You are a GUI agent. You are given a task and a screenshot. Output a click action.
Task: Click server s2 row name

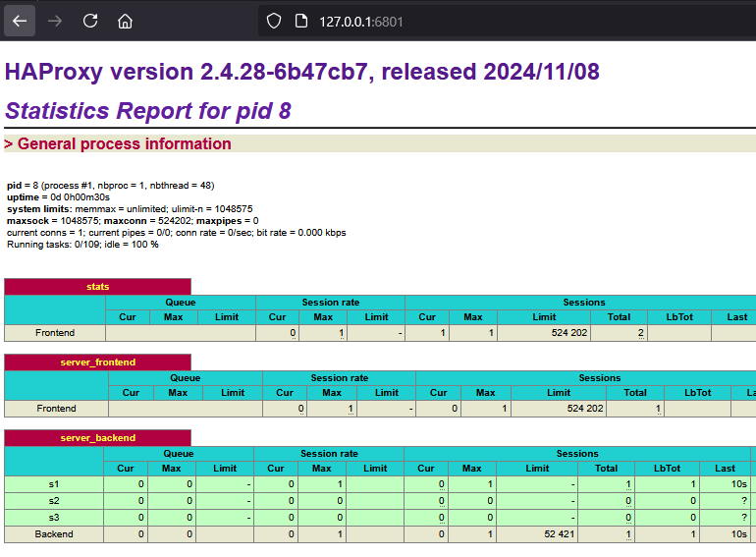pos(54,501)
